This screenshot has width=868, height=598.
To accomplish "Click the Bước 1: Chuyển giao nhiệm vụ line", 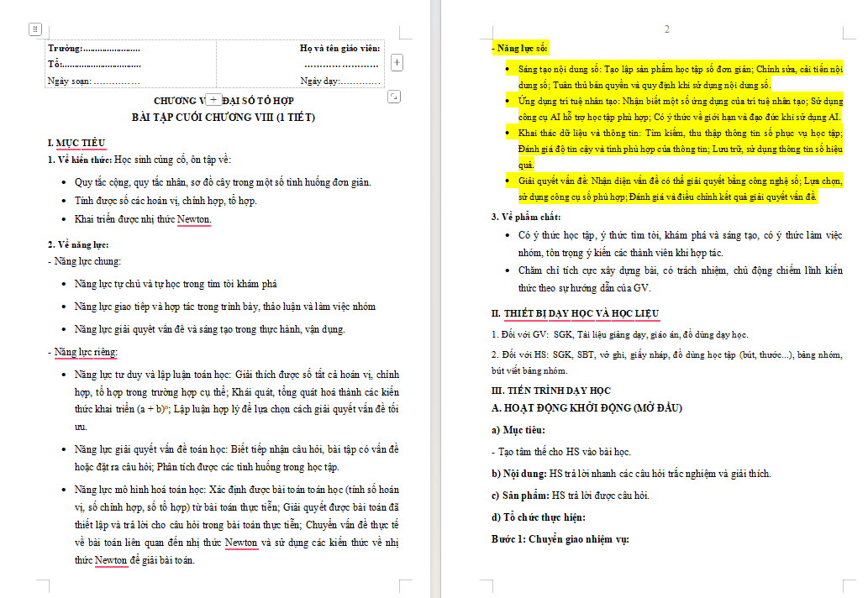I will (560, 539).
